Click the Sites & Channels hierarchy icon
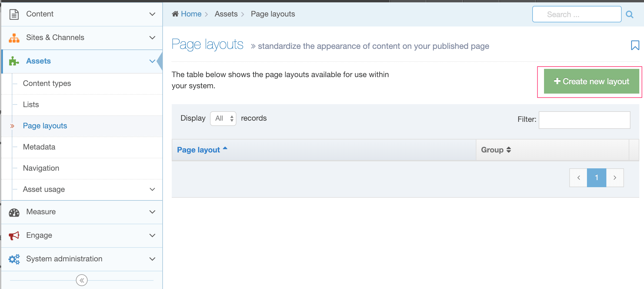Image resolution: width=644 pixels, height=289 pixels. (14, 38)
